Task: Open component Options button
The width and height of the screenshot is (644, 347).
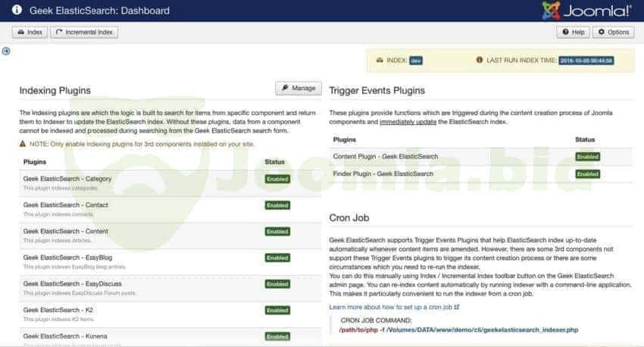Action: pos(614,32)
